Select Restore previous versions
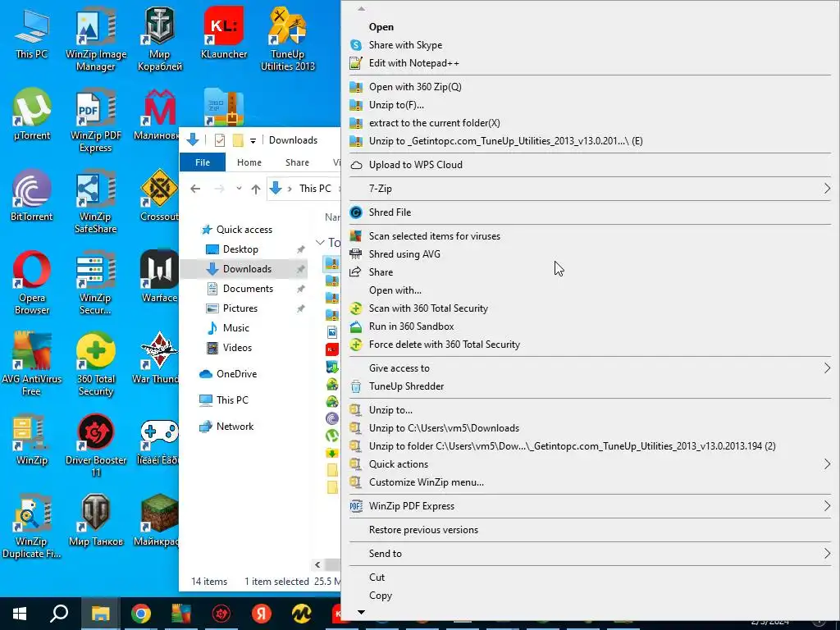Image resolution: width=840 pixels, height=630 pixels. click(590, 530)
